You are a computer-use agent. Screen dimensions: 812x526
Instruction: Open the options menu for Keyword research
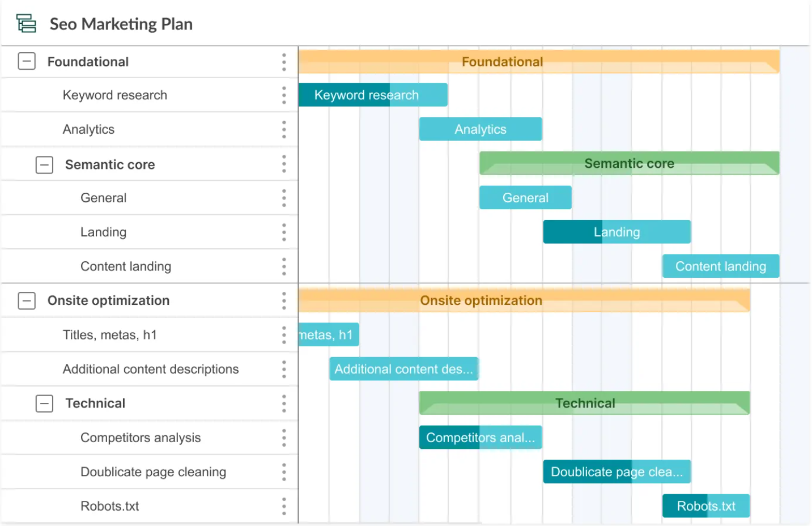click(x=284, y=95)
